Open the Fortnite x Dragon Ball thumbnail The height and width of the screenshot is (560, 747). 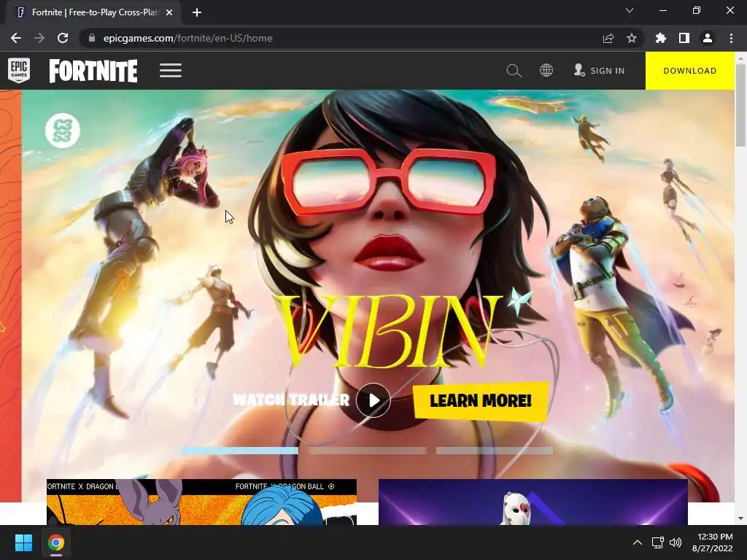pos(201,502)
